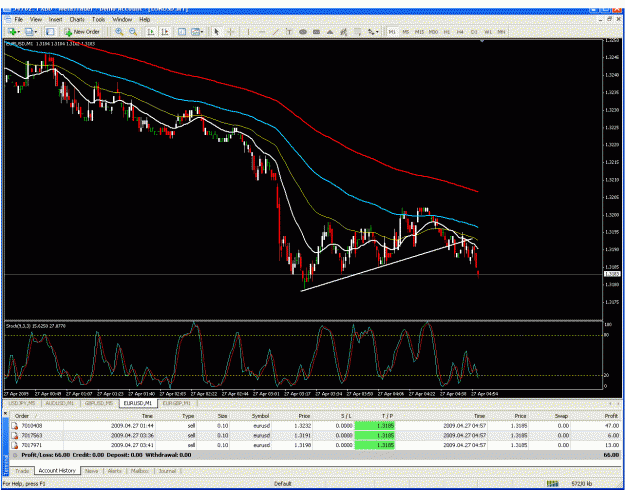Switch to the H1 timeframe
The height and width of the screenshot is (490, 625).
(x=447, y=31)
